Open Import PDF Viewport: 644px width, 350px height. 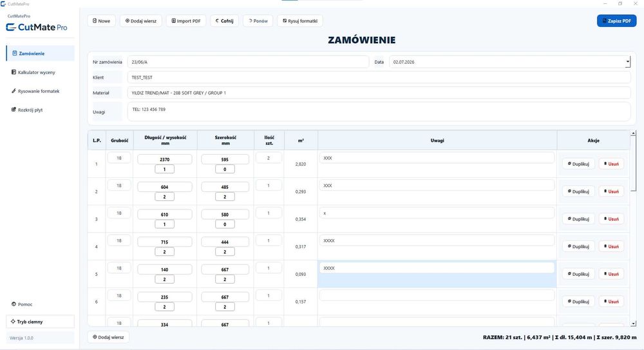tap(186, 21)
